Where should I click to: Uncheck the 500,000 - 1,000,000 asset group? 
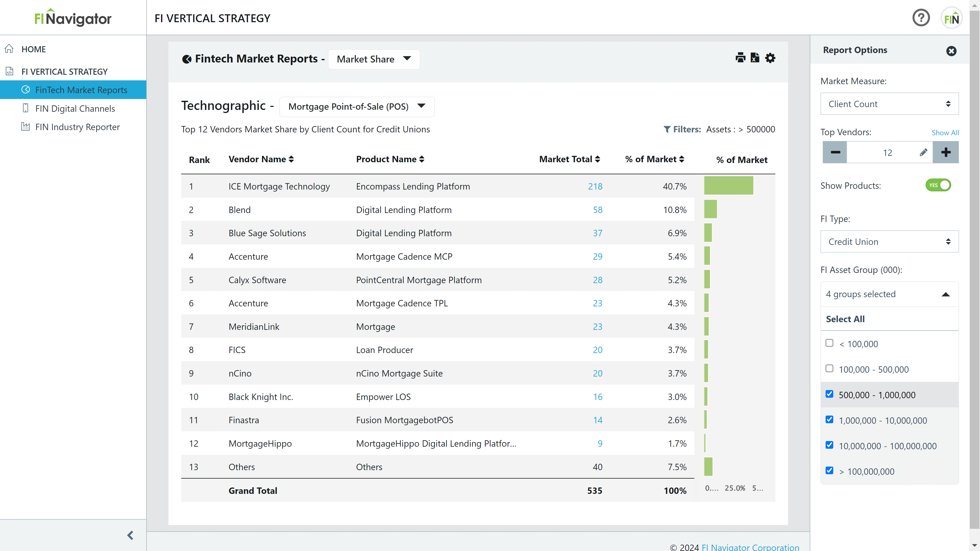[829, 394]
